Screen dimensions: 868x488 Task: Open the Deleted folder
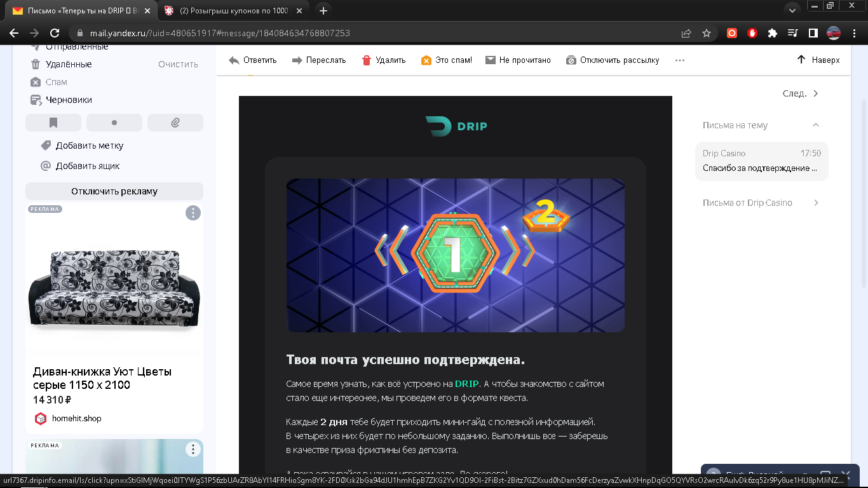(x=69, y=64)
